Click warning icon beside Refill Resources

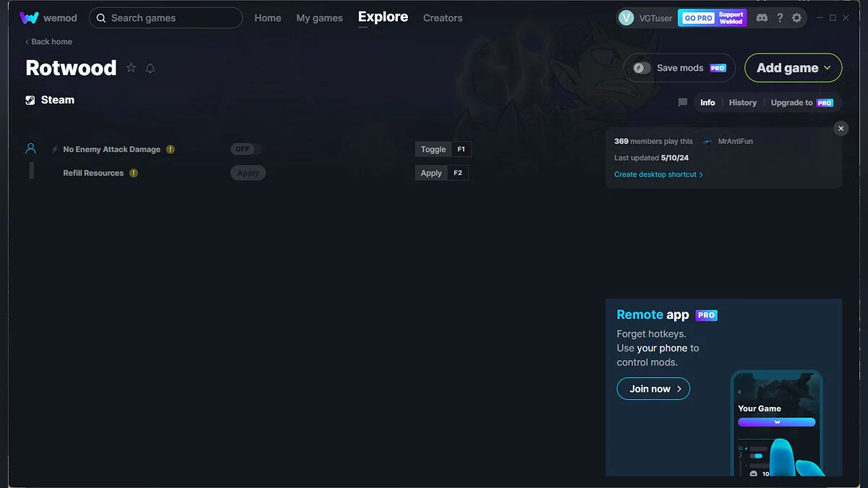click(134, 174)
